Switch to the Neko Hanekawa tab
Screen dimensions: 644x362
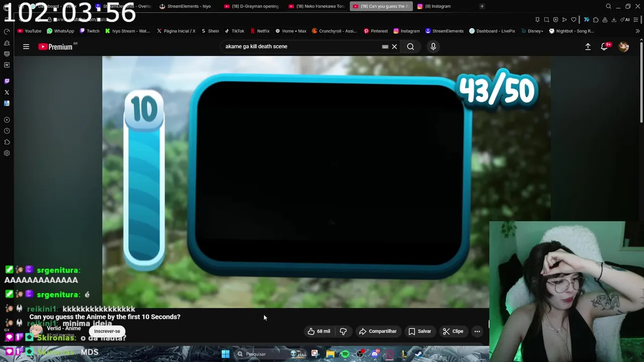pos(316,6)
